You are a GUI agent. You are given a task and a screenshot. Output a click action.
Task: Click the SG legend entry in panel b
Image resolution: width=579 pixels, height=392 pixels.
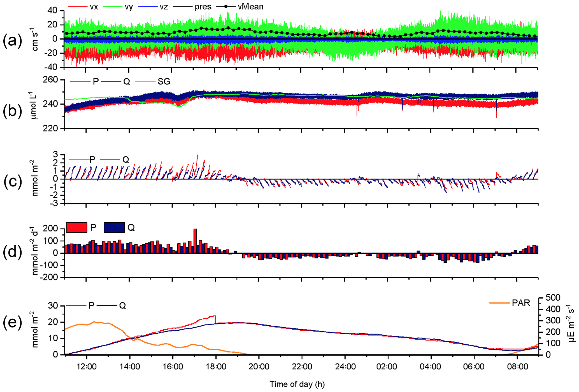(x=164, y=82)
